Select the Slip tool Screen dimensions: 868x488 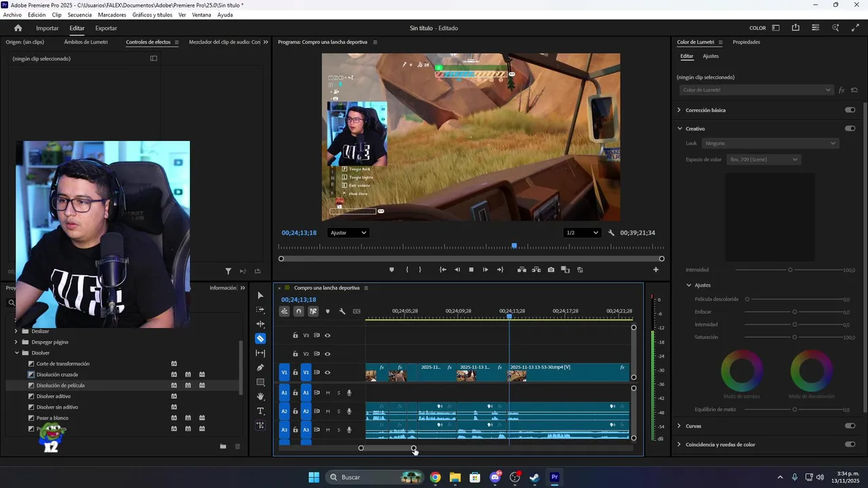(x=260, y=353)
